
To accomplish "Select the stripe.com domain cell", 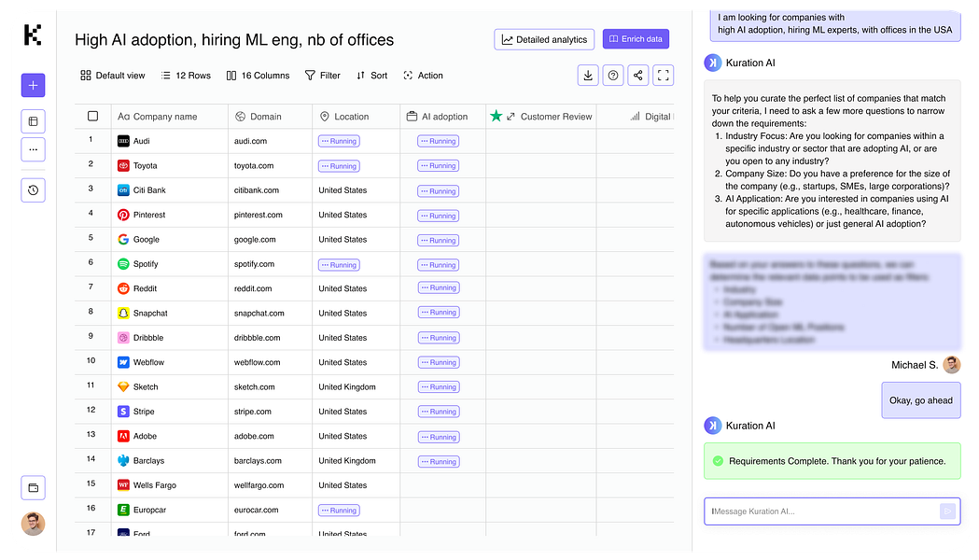I will (x=253, y=412).
